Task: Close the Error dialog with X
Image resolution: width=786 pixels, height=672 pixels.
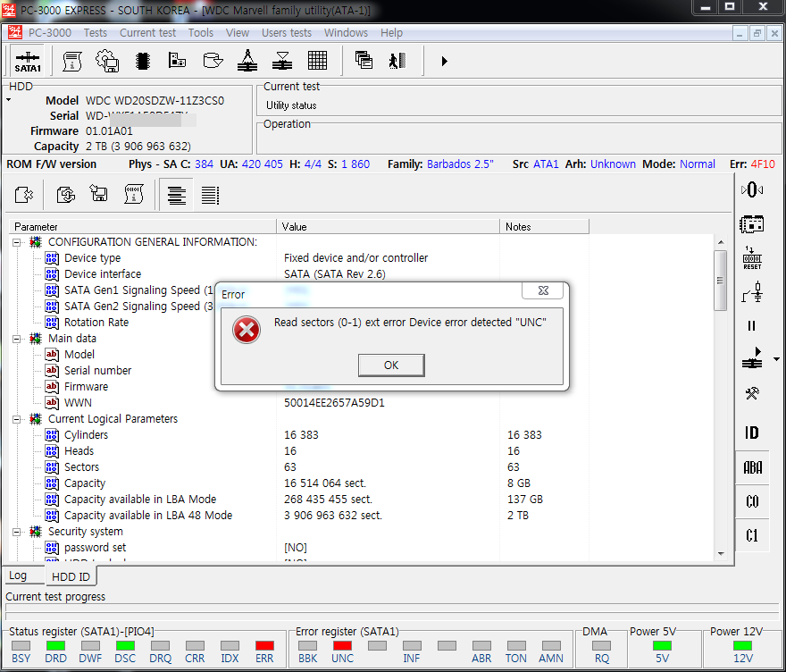Action: (543, 290)
